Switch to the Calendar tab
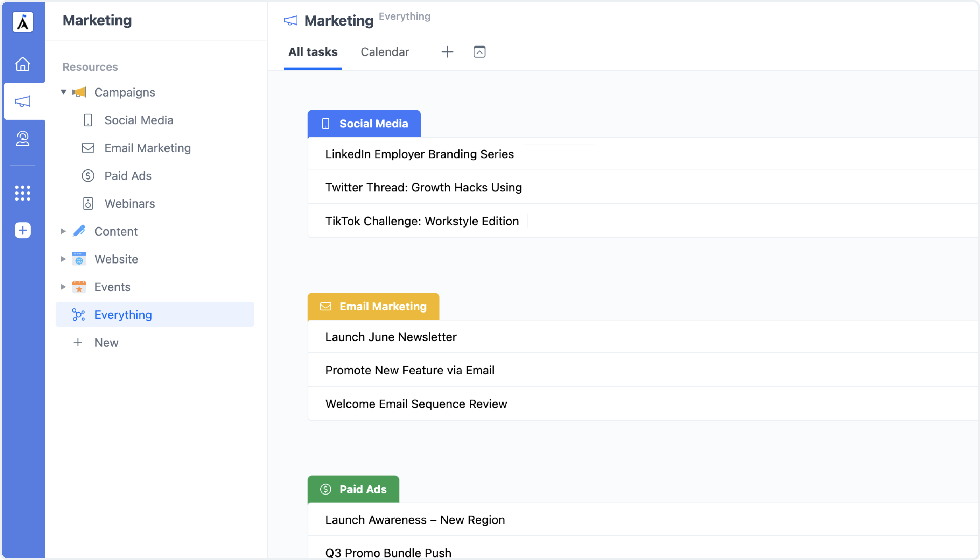The height and width of the screenshot is (560, 980). click(385, 52)
